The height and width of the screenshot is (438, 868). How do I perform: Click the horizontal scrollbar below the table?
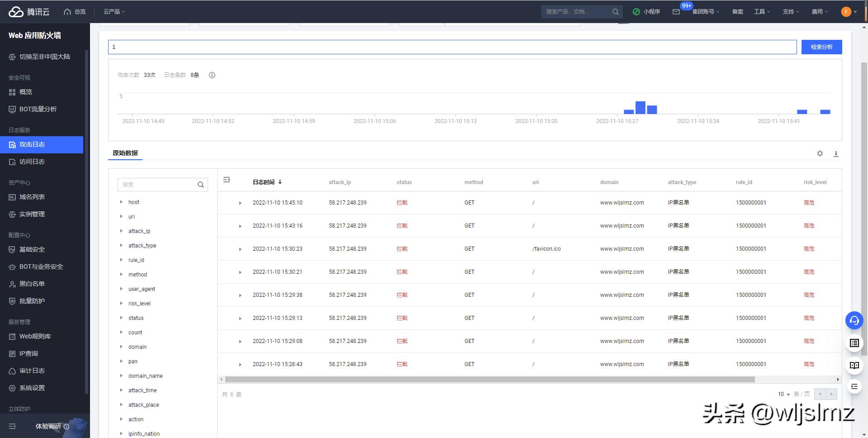pyautogui.click(x=489, y=380)
